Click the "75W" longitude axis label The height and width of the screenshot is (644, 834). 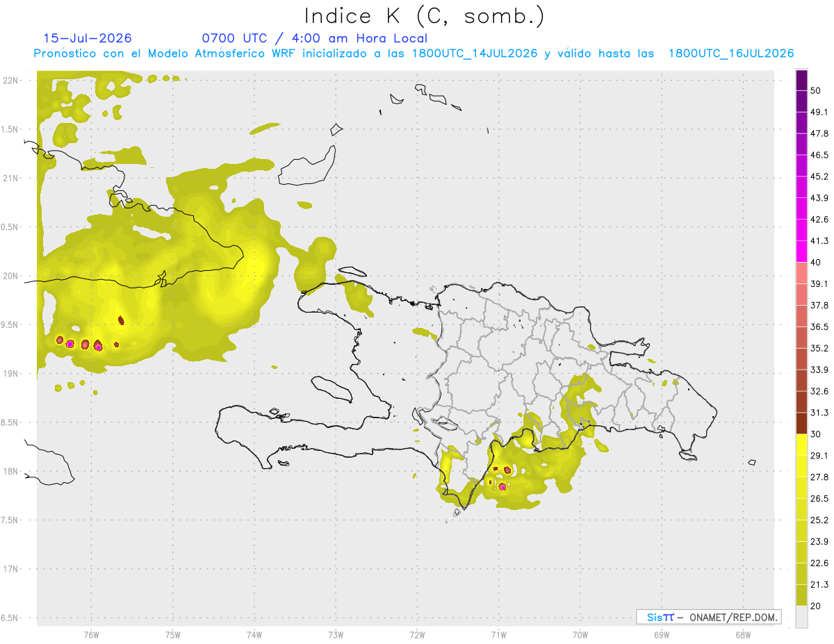(x=172, y=634)
